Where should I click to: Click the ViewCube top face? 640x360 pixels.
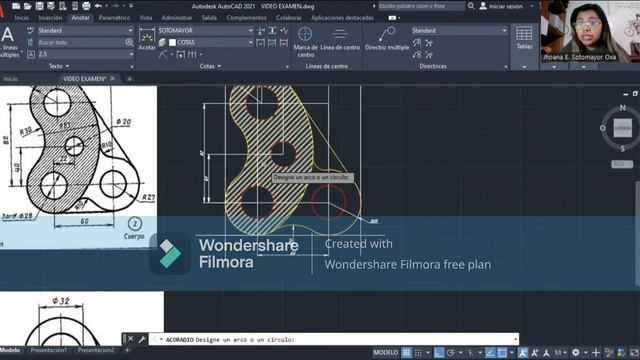pyautogui.click(x=622, y=128)
